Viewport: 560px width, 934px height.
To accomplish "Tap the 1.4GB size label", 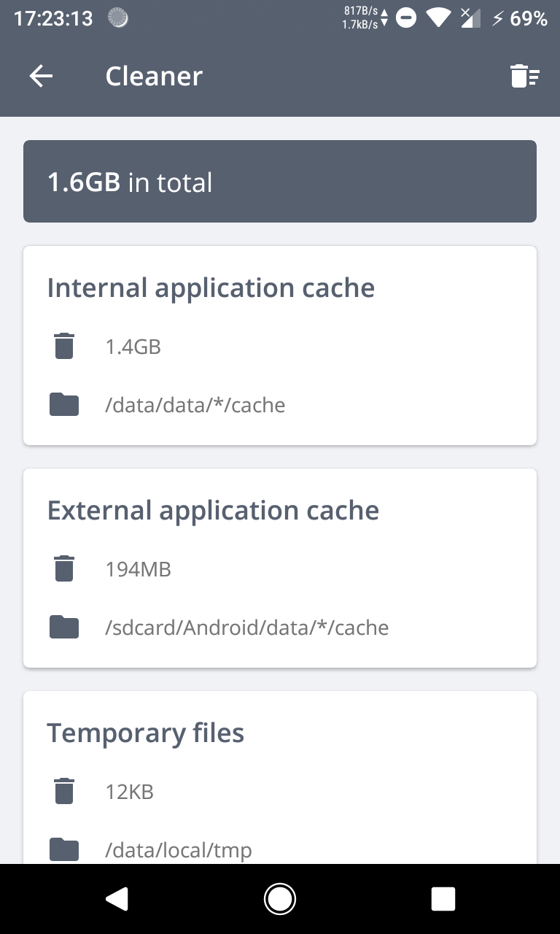I will click(133, 347).
